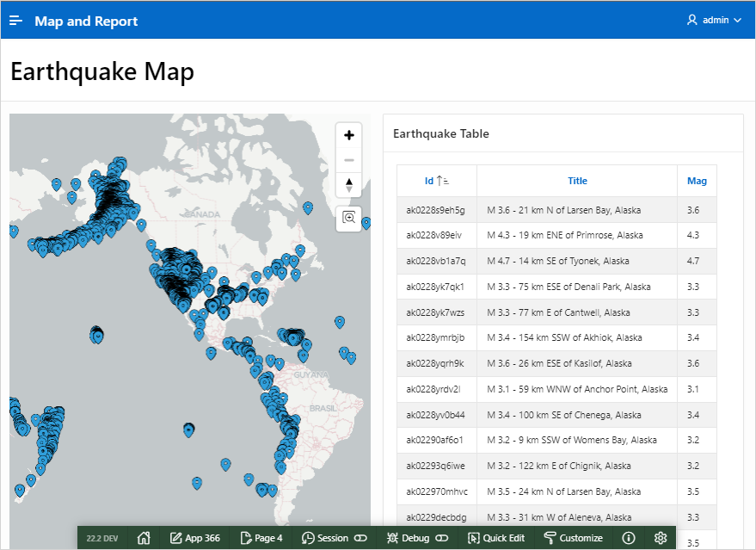The height and width of the screenshot is (550, 756).
Task: Select the Tyonek, Alaska earthquake row
Action: 557,261
